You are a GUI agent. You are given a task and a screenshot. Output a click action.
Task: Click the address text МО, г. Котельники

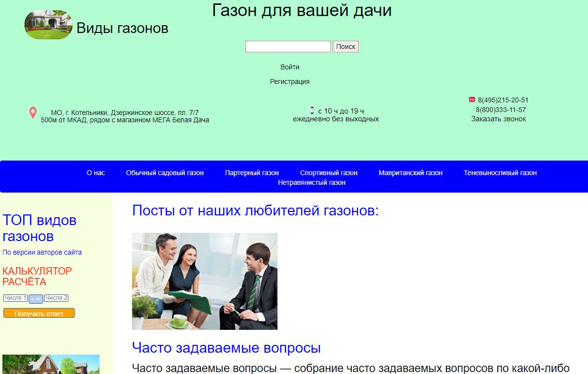click(x=125, y=113)
